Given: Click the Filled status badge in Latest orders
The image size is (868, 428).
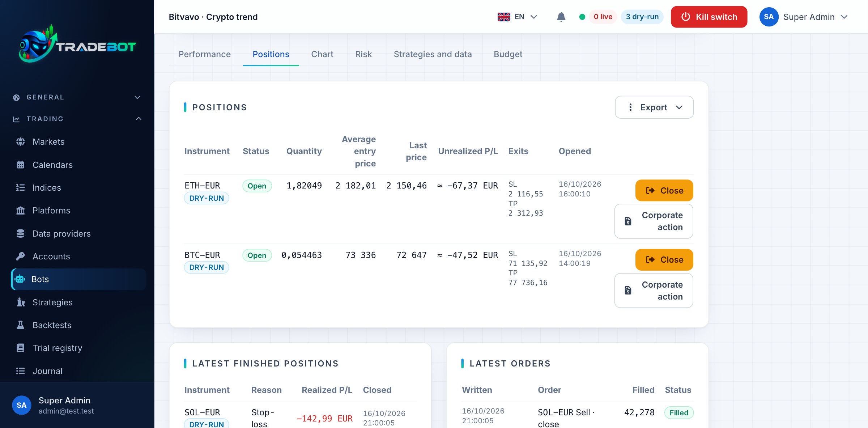Looking at the screenshot, I should [679, 413].
